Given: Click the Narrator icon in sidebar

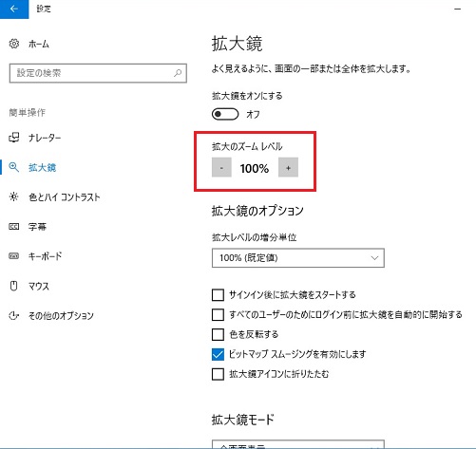Looking at the screenshot, I should pyautogui.click(x=14, y=138).
